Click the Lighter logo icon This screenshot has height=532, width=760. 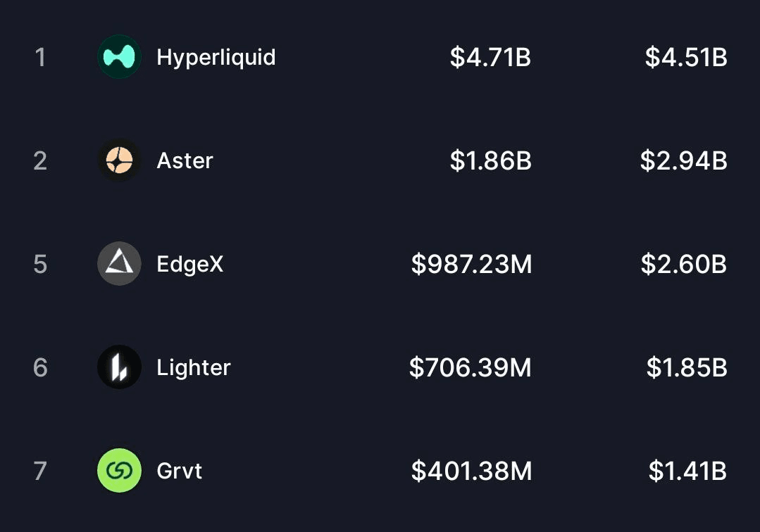[x=119, y=367]
